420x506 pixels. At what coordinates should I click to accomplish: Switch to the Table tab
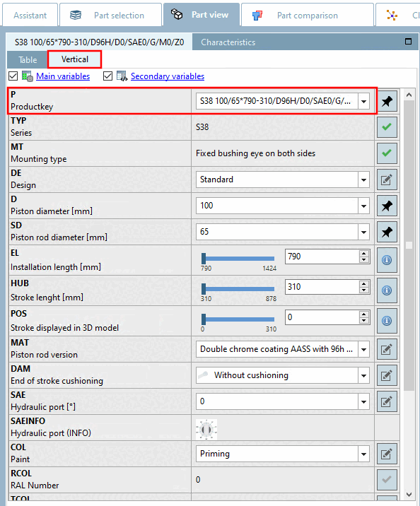28,59
